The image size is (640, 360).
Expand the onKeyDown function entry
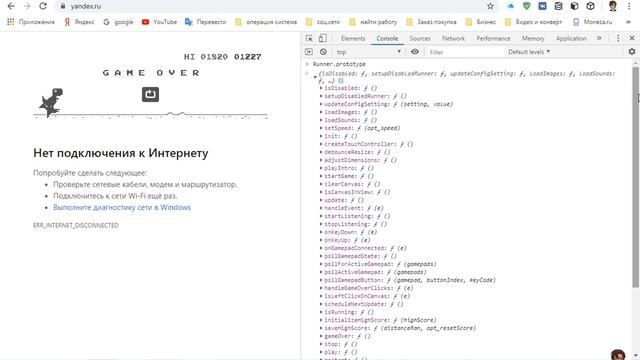321,232
